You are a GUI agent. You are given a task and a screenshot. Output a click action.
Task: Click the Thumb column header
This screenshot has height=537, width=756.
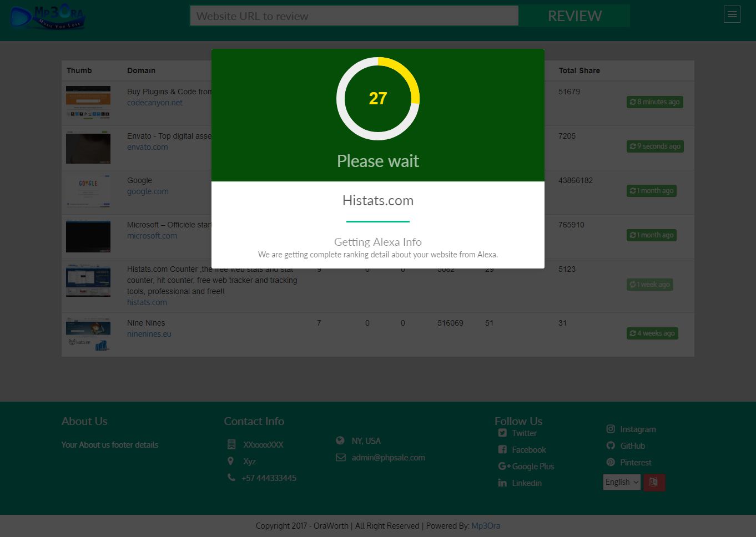[79, 70]
